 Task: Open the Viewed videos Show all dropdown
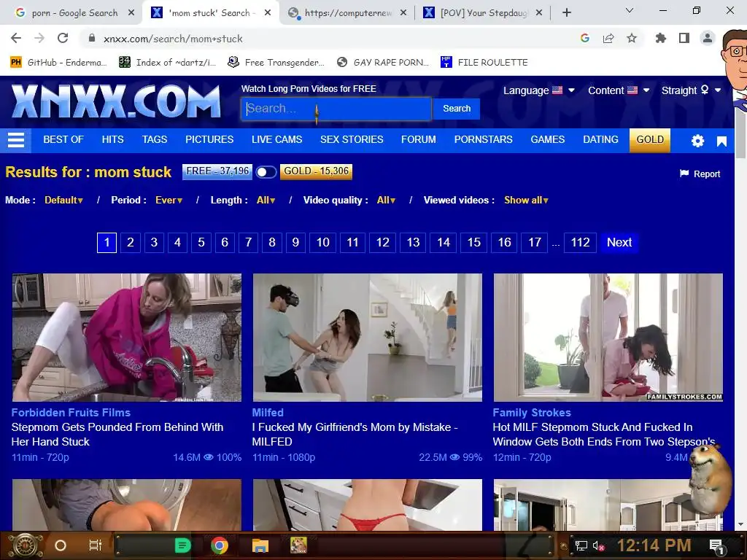coord(526,200)
